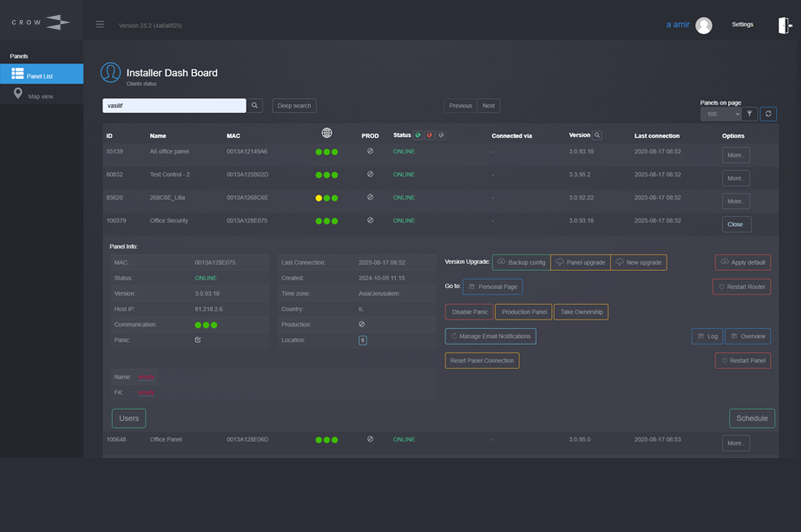
Task: Collapse Office Security details with Close
Action: pyautogui.click(x=735, y=224)
